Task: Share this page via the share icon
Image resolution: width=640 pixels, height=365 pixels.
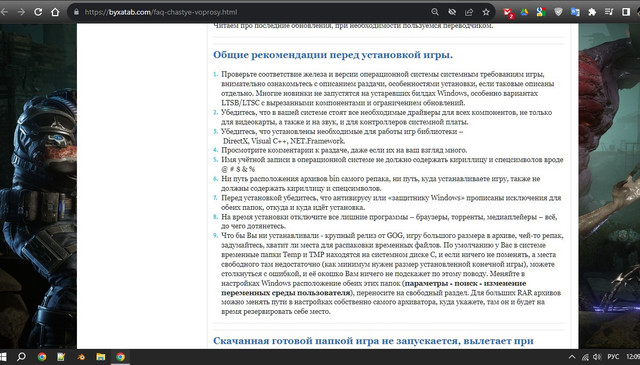Action: [x=469, y=12]
